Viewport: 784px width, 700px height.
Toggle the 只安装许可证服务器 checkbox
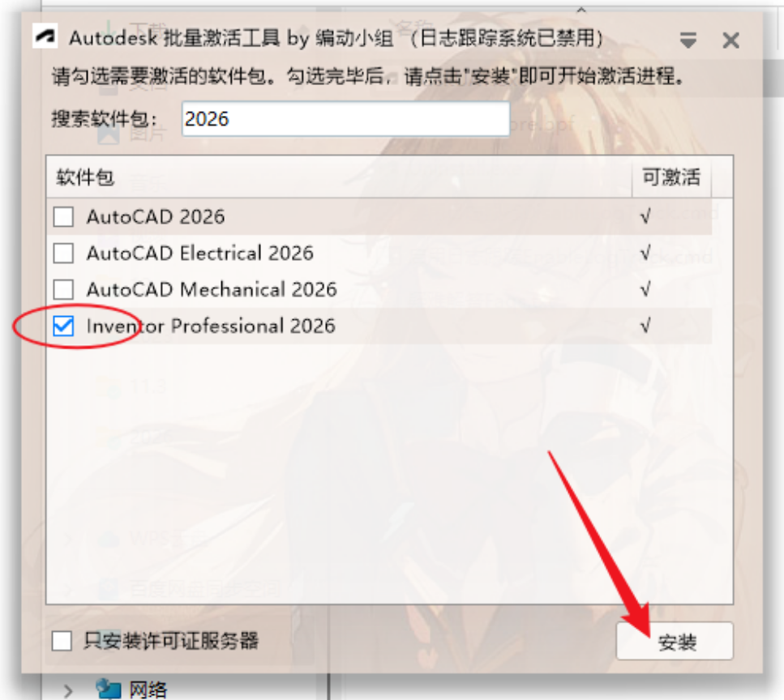click(x=62, y=641)
